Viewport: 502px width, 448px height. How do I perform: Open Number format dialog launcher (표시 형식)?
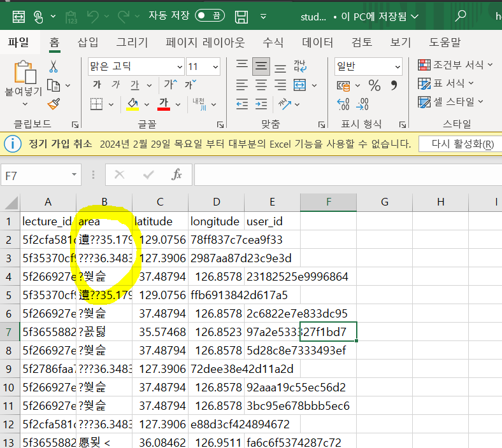pyautogui.click(x=403, y=125)
